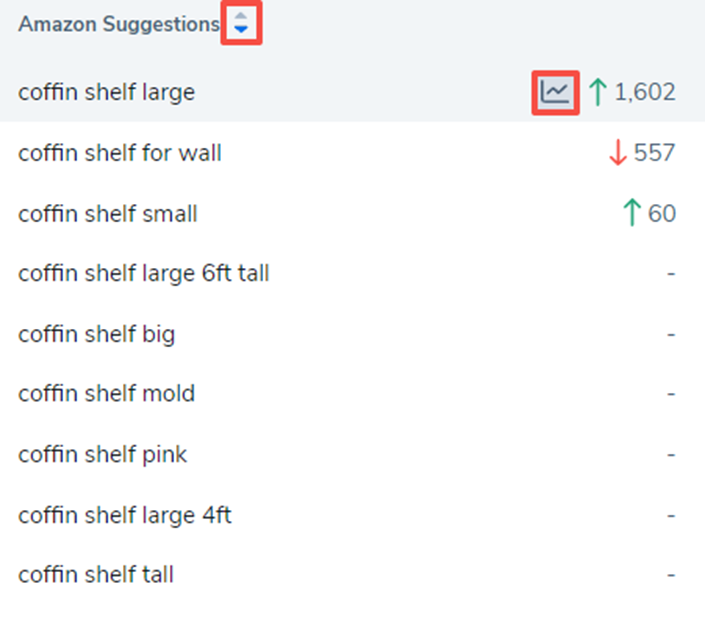The height and width of the screenshot is (623, 705).
Task: Click the 'coffin shelf mold' keyword
Action: pos(106,394)
